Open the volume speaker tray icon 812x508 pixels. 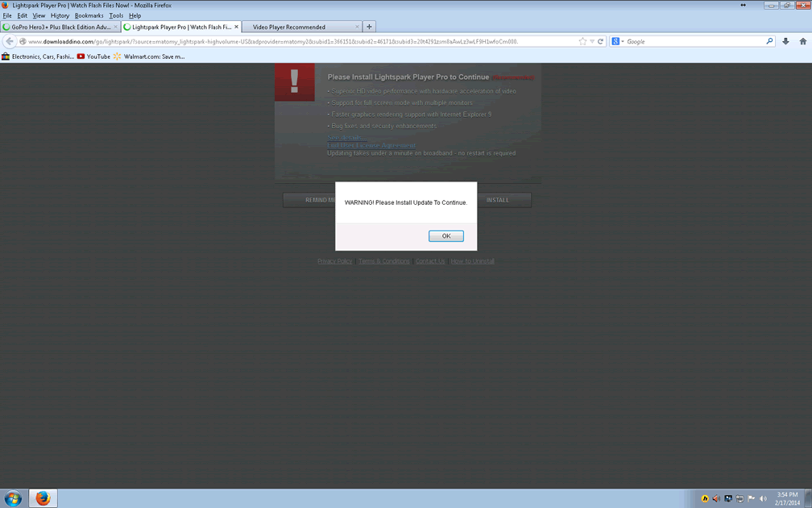(763, 499)
